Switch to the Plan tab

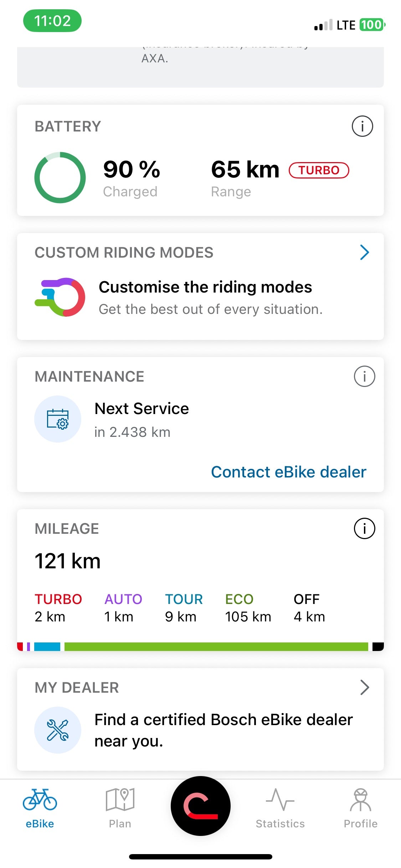[x=120, y=808]
